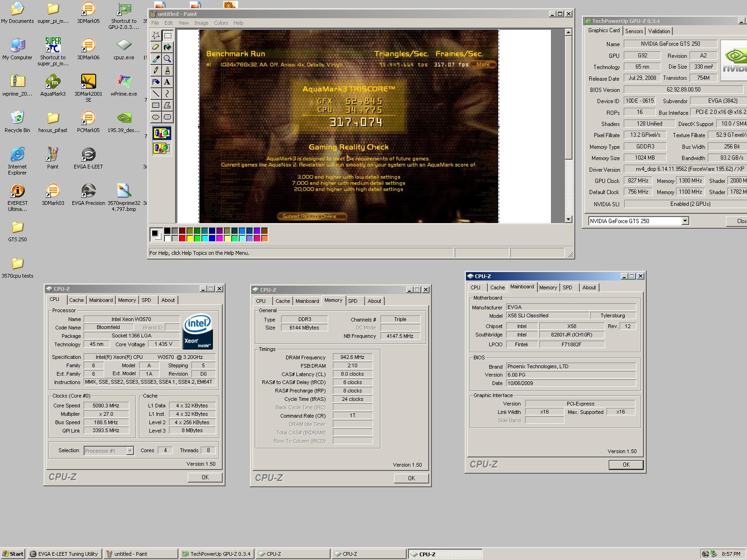
Task: Choose transparent selection mode in Paint
Action: click(x=162, y=148)
